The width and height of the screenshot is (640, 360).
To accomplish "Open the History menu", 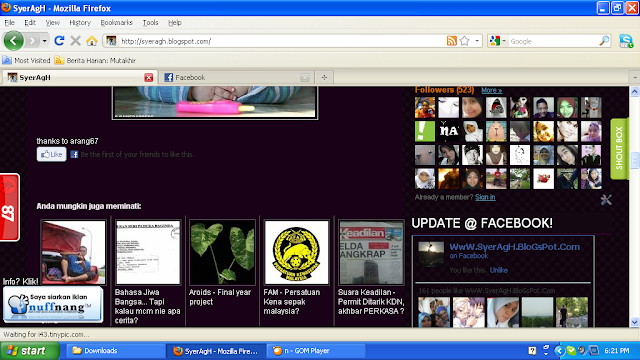I will (80, 22).
